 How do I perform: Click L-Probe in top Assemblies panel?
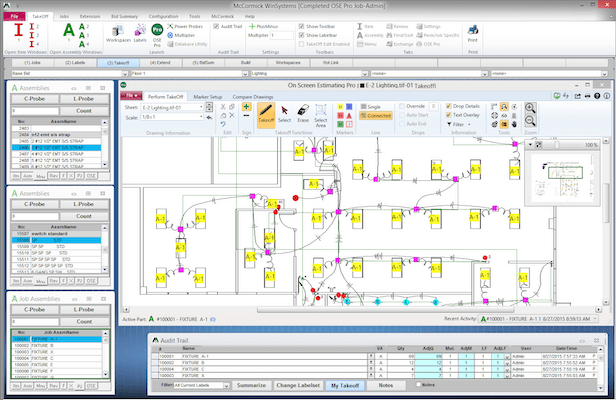[84, 99]
